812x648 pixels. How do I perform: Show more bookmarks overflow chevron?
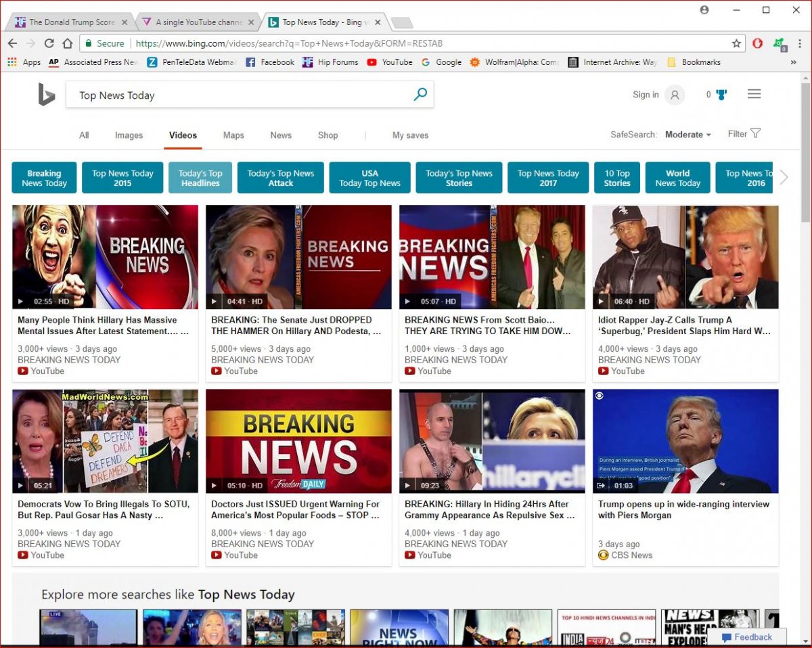point(793,62)
